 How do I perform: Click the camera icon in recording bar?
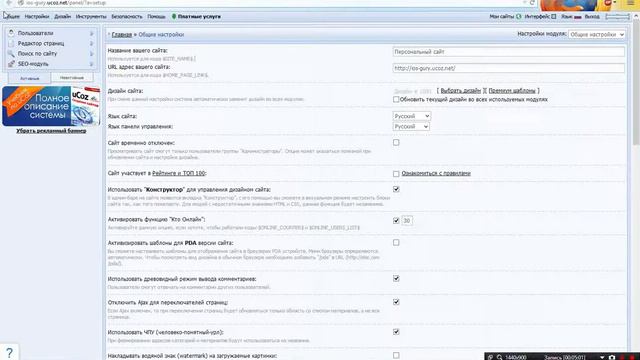click(x=611, y=357)
